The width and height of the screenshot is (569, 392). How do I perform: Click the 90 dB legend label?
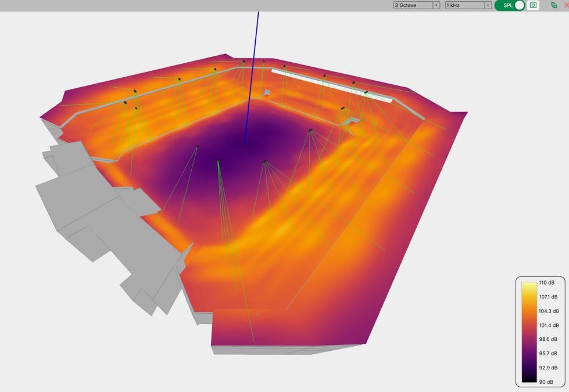click(546, 382)
